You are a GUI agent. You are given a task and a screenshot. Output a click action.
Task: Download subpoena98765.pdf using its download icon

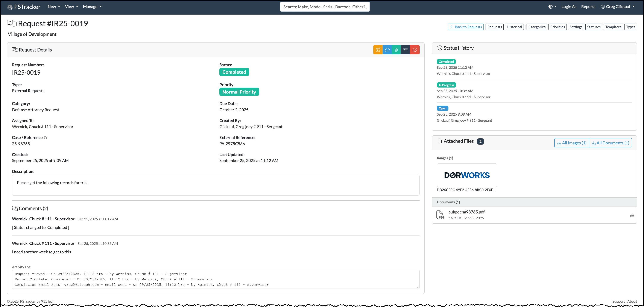click(x=632, y=215)
